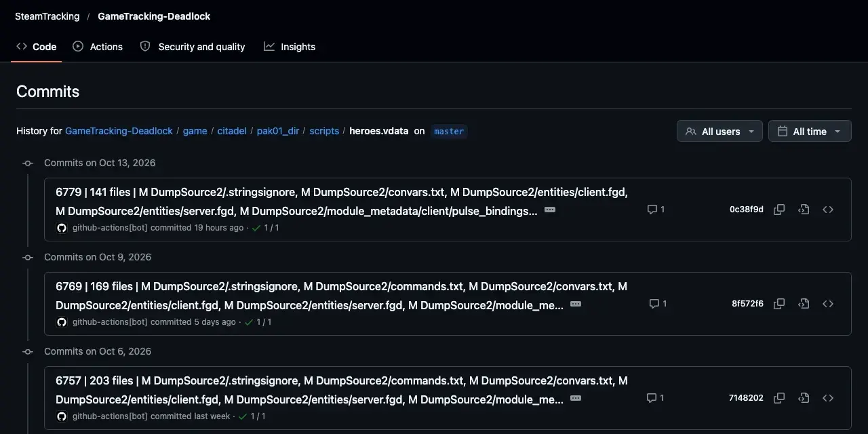Show check status for commit 0c38f9d
868x434 pixels.
[265, 228]
